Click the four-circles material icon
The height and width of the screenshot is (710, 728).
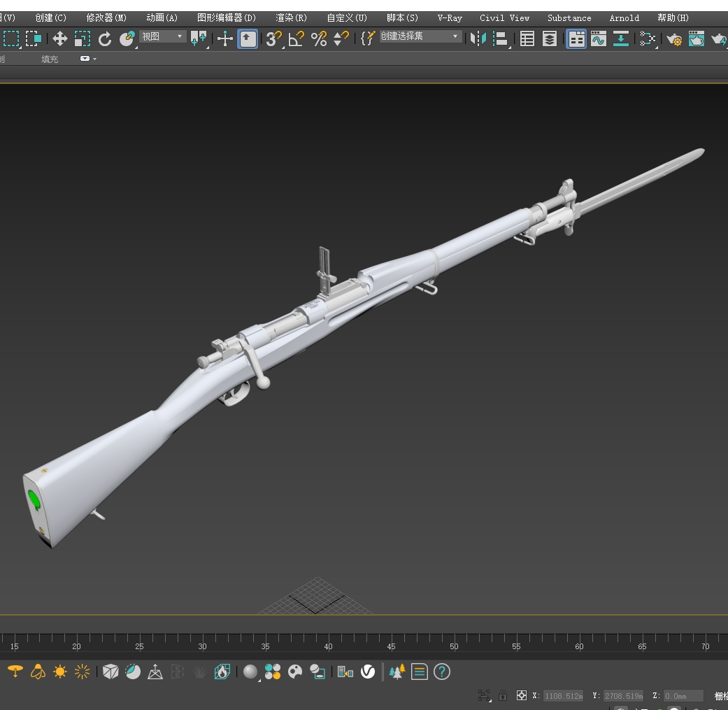pos(273,672)
